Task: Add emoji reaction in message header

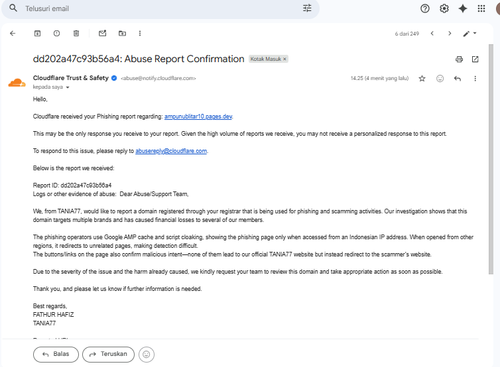Action: [440, 79]
